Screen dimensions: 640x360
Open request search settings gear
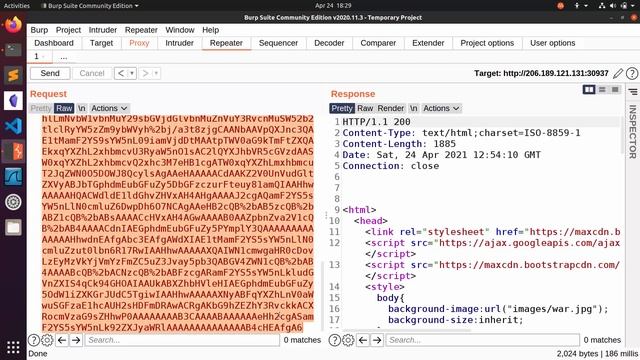tap(47, 340)
